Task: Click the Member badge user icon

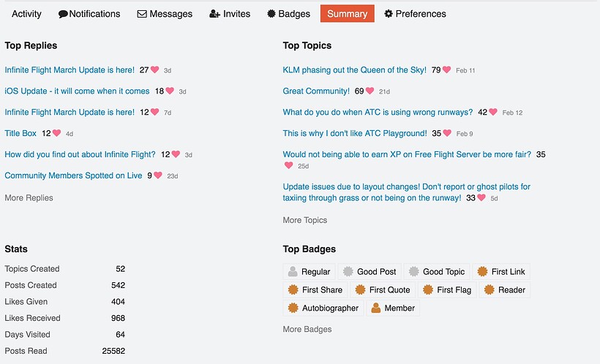Action: pos(376,308)
